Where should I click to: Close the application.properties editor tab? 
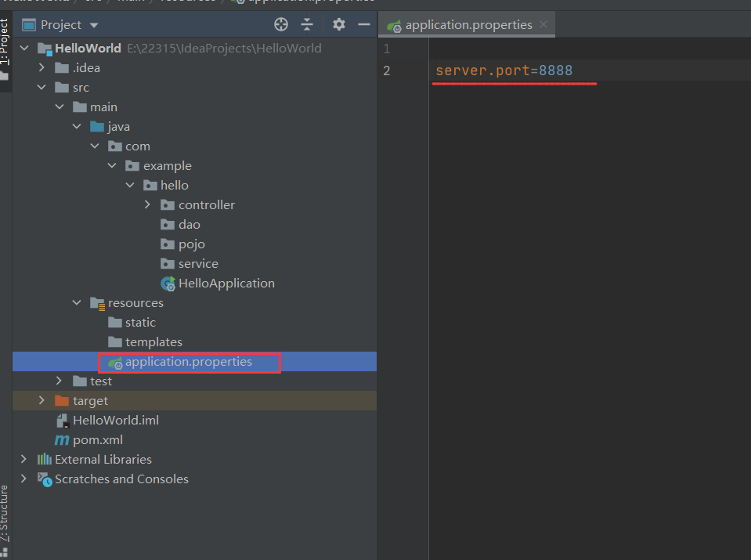(x=543, y=24)
